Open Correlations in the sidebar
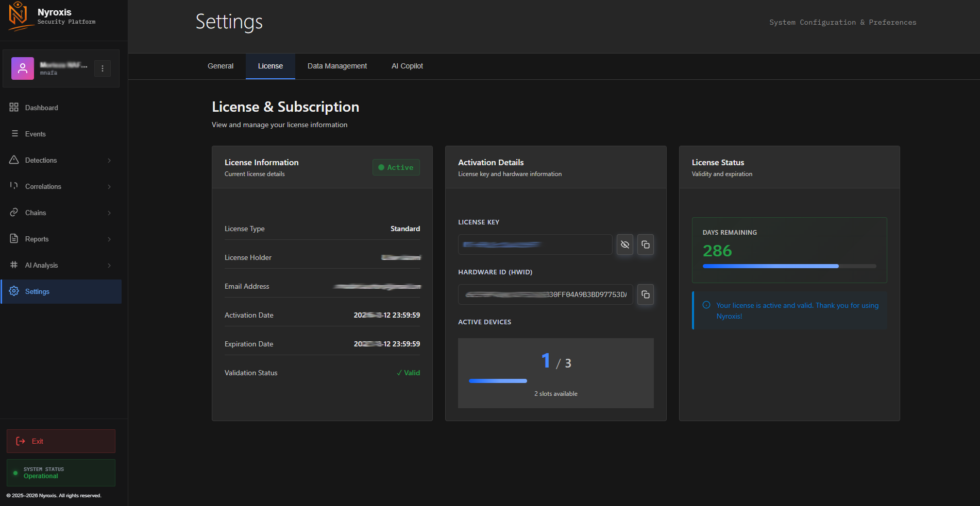The width and height of the screenshot is (980, 506). 61,186
